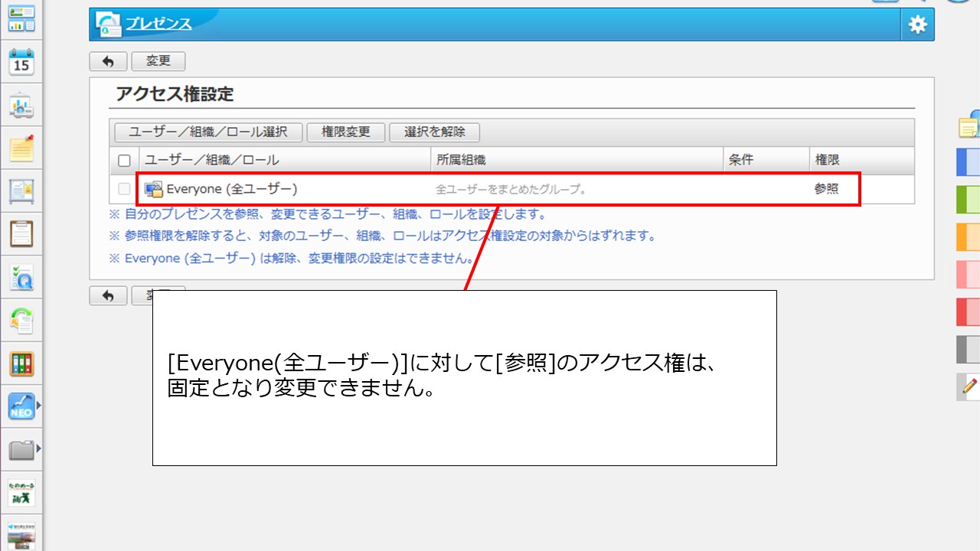
Task: Click the Presence app icon in header
Action: pos(108,24)
